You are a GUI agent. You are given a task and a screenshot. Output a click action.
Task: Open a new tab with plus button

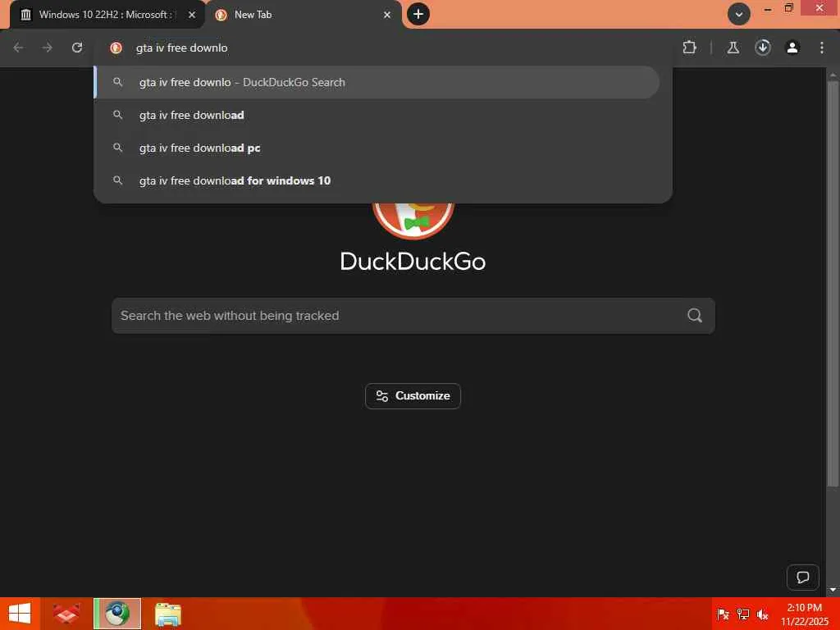pos(418,14)
